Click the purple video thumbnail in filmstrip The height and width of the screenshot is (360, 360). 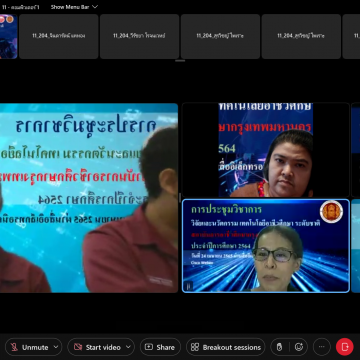click(8, 36)
